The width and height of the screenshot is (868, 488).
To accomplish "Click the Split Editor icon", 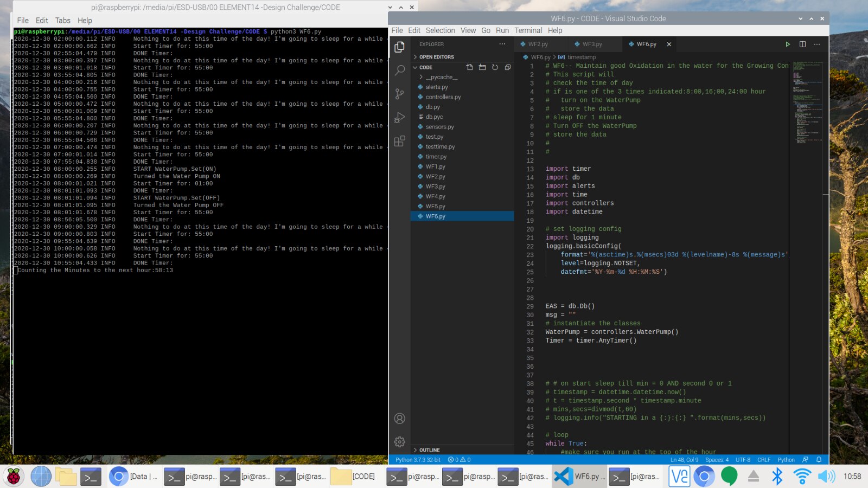I will click(x=802, y=44).
